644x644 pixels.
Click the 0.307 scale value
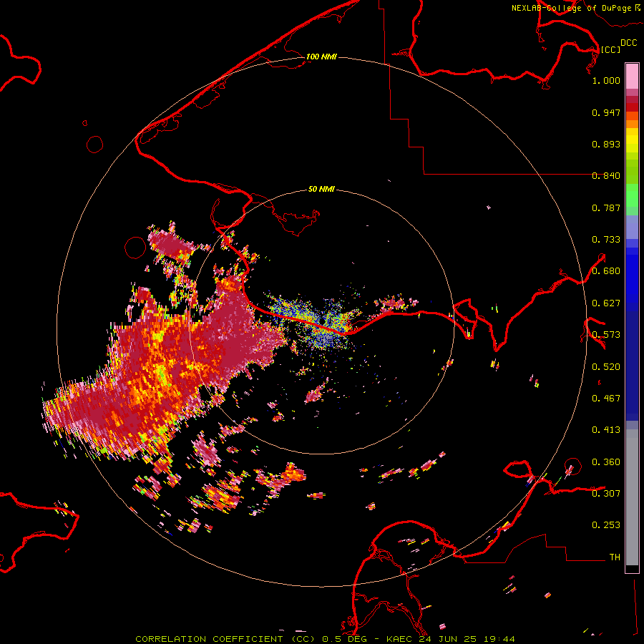[606, 493]
